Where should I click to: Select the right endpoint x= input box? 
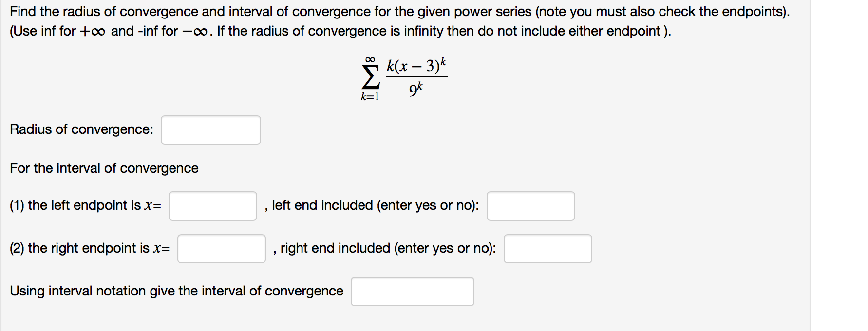click(x=221, y=249)
